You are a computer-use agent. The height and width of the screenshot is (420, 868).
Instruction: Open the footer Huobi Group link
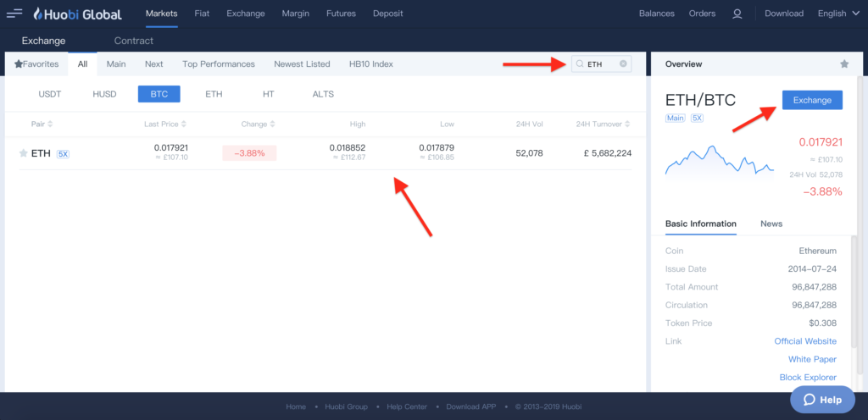click(346, 406)
